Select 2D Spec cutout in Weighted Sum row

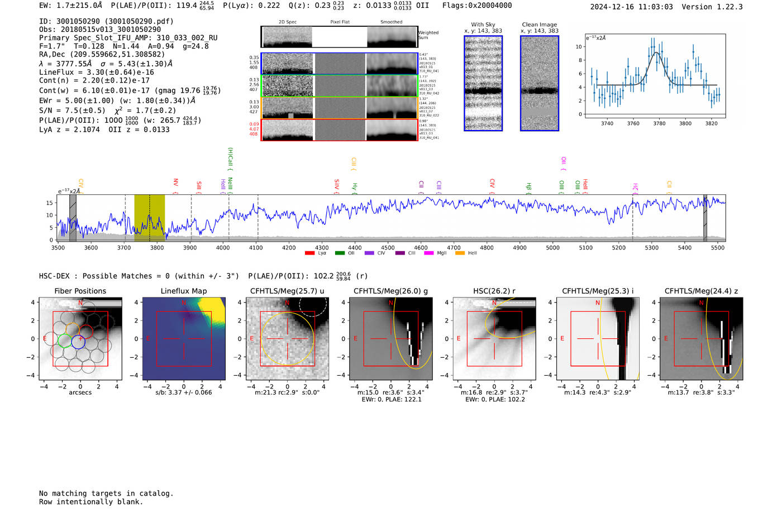(287, 37)
